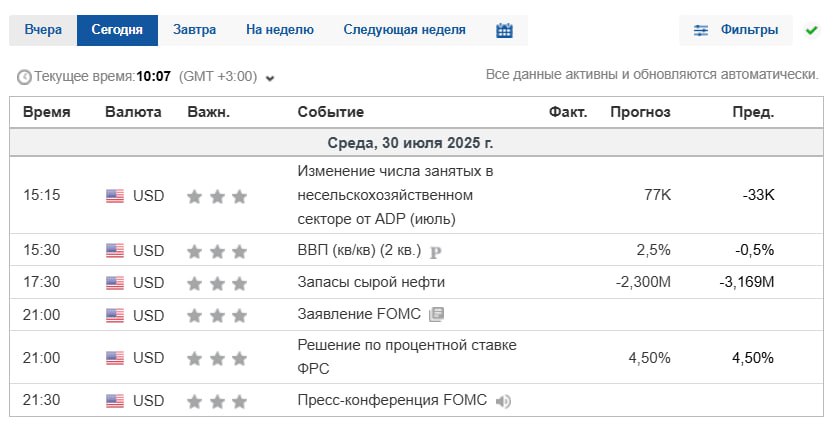The image size is (834, 428).
Task: Click the previous value -3,169M
Action: pyautogui.click(x=747, y=282)
